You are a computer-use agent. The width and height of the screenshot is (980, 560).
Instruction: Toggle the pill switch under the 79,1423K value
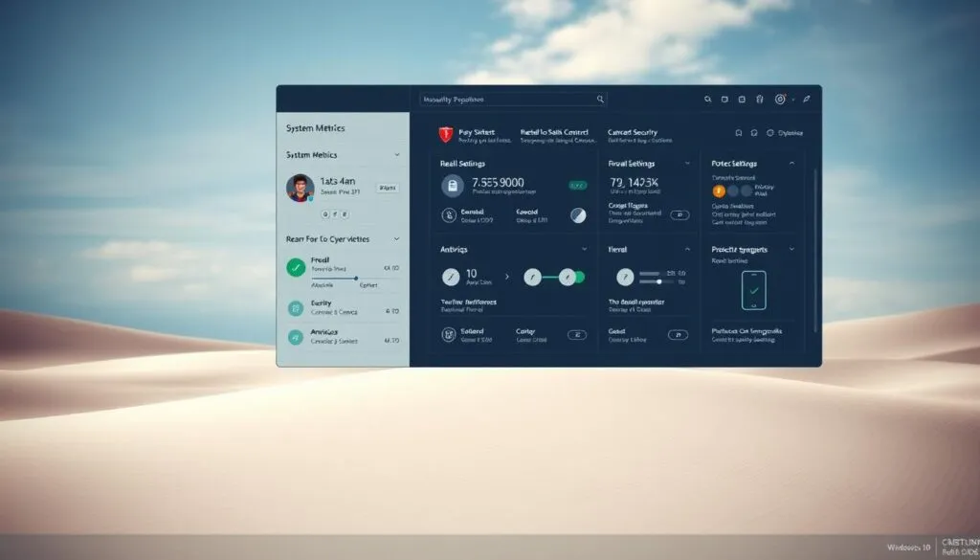click(679, 215)
